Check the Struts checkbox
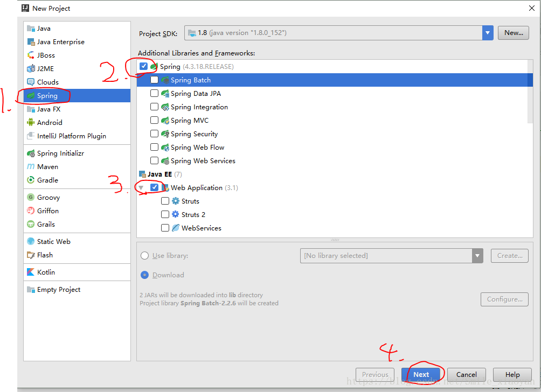The height and width of the screenshot is (392, 541). tap(165, 201)
